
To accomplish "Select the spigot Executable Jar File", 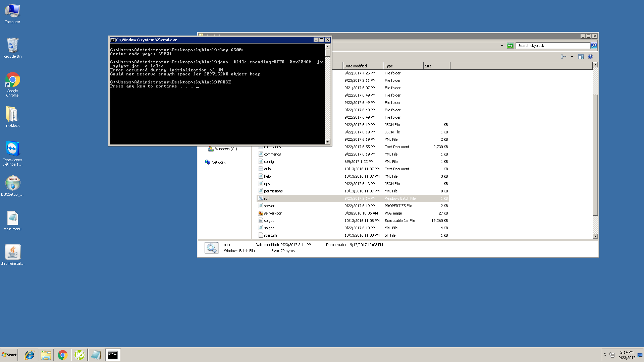I will [269, 221].
